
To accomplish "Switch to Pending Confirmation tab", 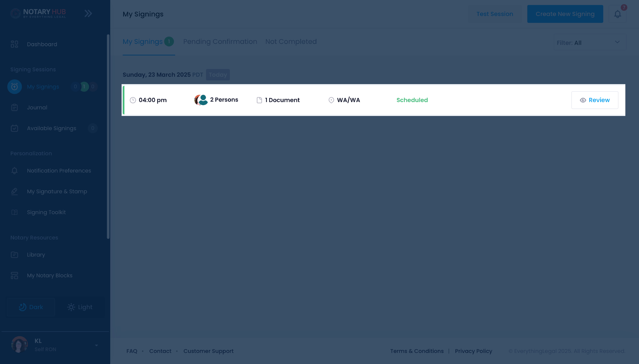I will pyautogui.click(x=220, y=42).
